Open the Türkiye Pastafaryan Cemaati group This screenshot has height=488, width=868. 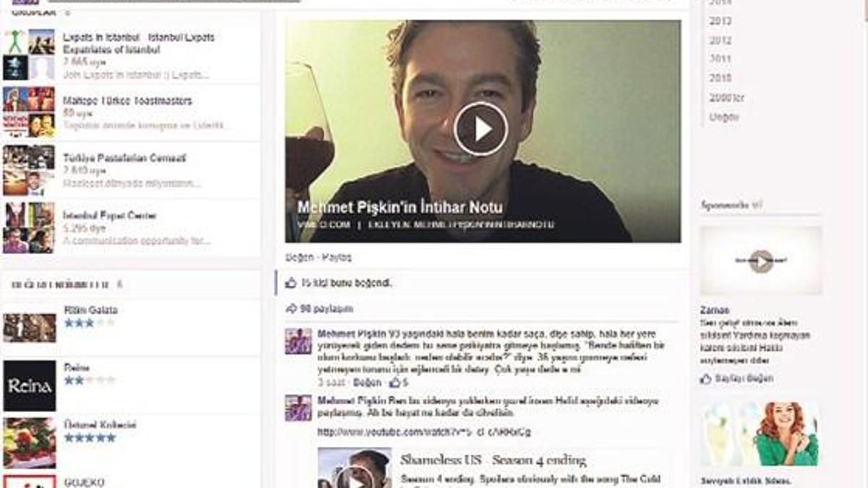(x=124, y=158)
